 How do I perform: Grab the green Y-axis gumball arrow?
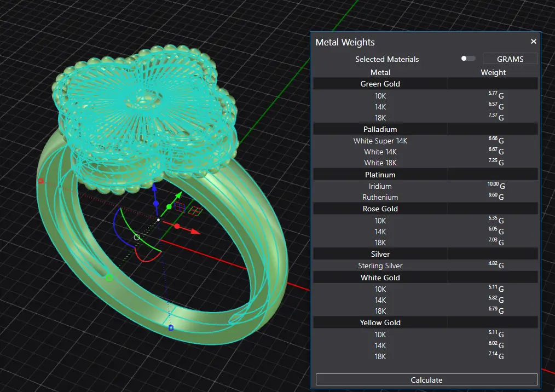click(x=178, y=195)
